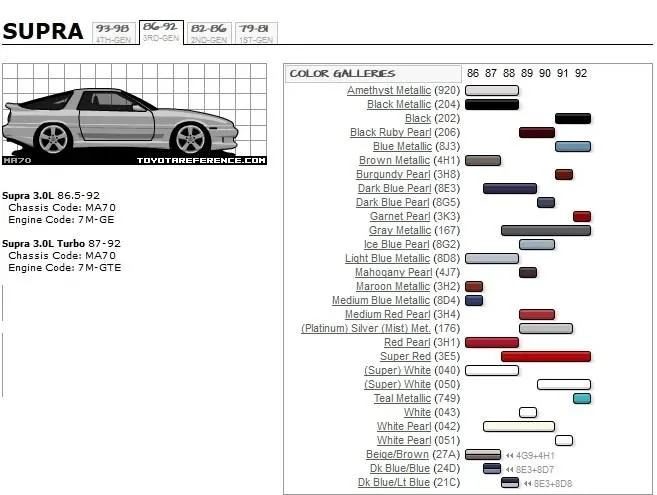This screenshot has width=657, height=495.
Task: Open Burgundy Pearl gallery link
Action: [393, 174]
